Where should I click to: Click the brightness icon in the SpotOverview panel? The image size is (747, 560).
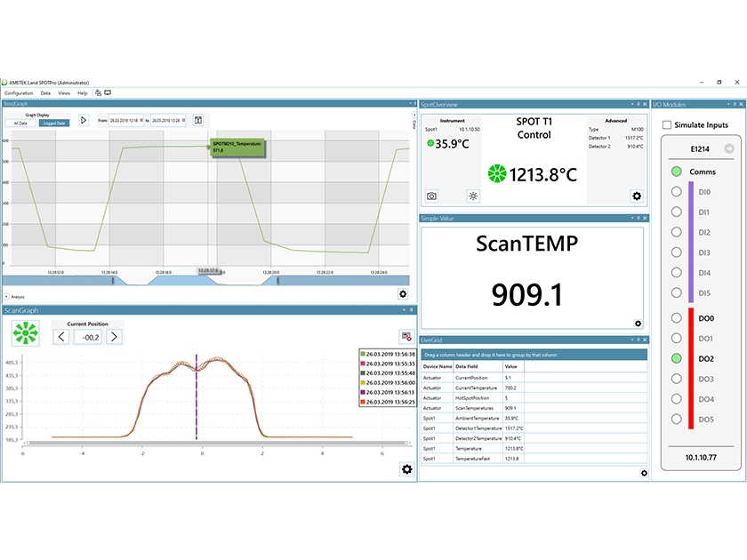(473, 196)
